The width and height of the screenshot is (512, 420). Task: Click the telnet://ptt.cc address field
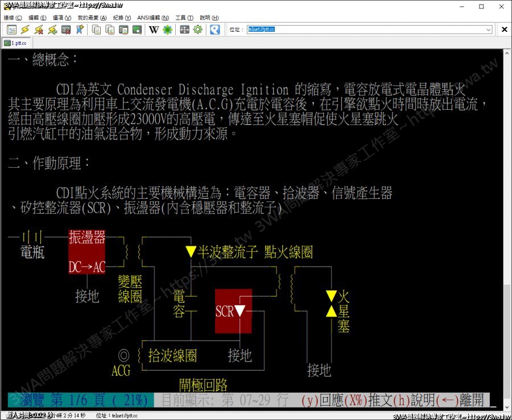pos(364,30)
